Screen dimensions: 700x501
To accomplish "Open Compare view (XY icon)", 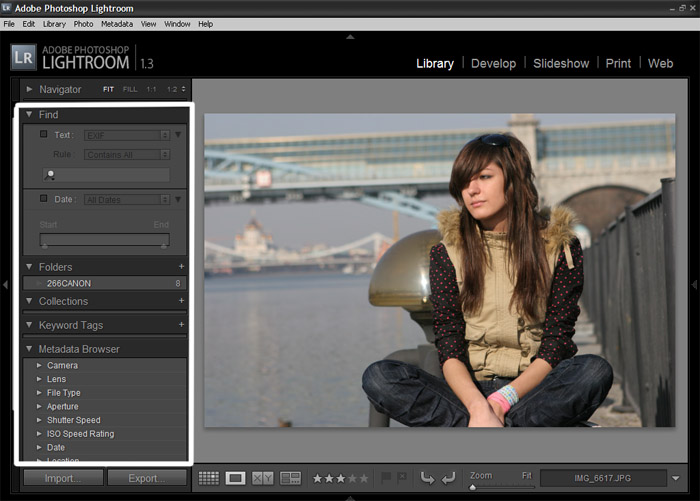I will pos(262,478).
